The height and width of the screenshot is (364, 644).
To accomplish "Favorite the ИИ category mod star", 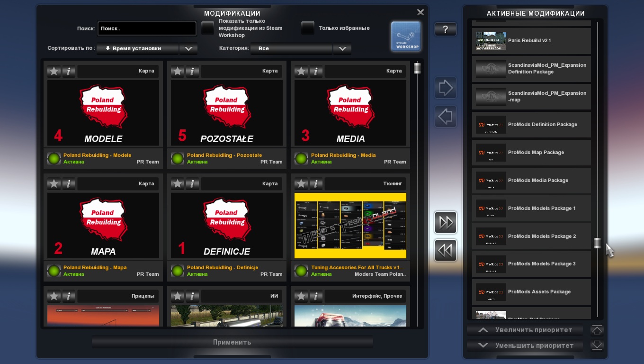I will click(178, 296).
